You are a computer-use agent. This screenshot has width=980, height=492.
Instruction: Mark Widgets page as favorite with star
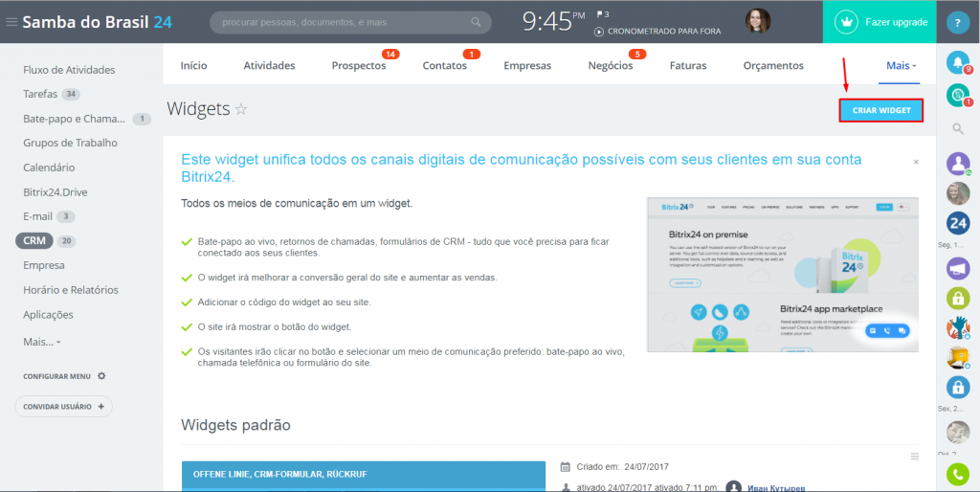point(241,109)
